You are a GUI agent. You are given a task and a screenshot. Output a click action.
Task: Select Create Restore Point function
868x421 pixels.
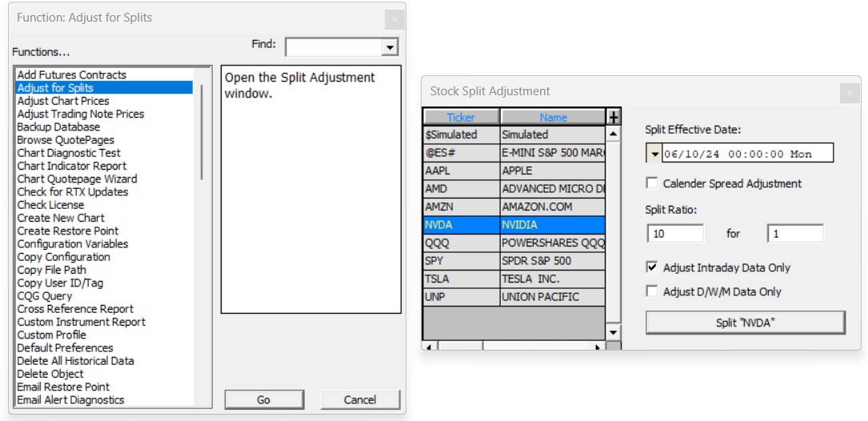68,231
